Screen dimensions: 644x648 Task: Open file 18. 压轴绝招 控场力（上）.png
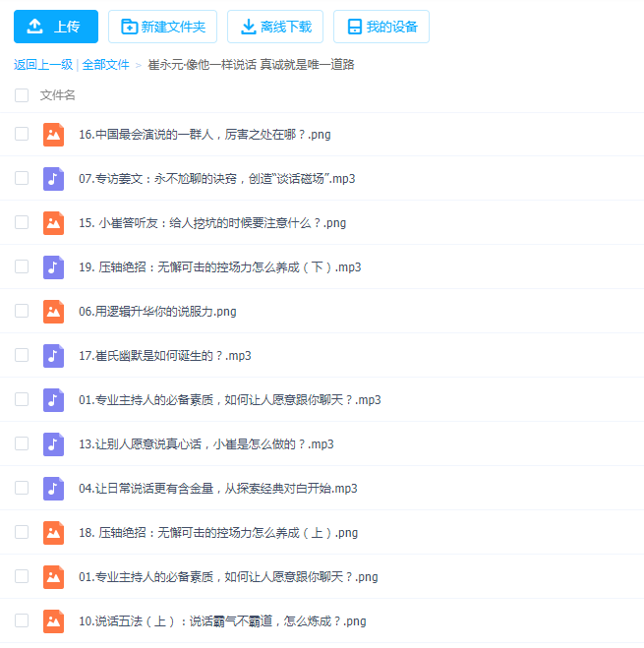coord(218,533)
